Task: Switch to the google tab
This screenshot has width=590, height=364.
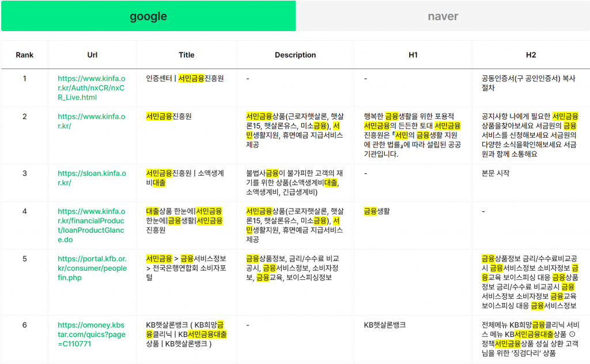Action: pos(148,16)
